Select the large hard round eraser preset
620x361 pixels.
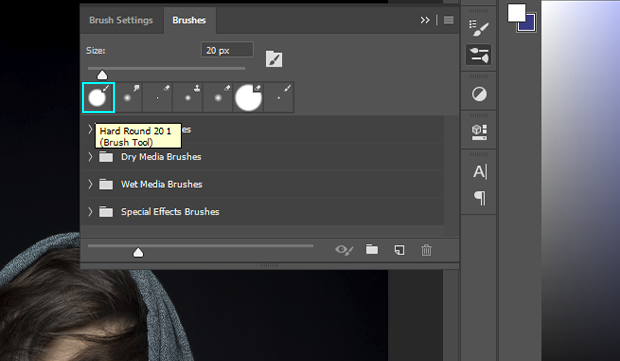click(248, 97)
